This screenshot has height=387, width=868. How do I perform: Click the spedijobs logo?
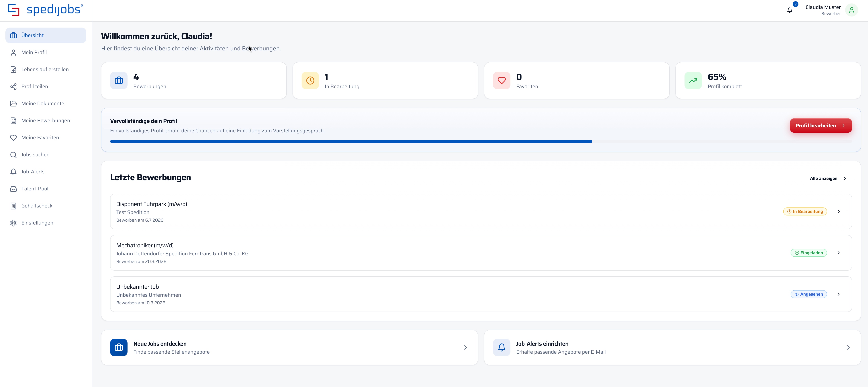[46, 10]
